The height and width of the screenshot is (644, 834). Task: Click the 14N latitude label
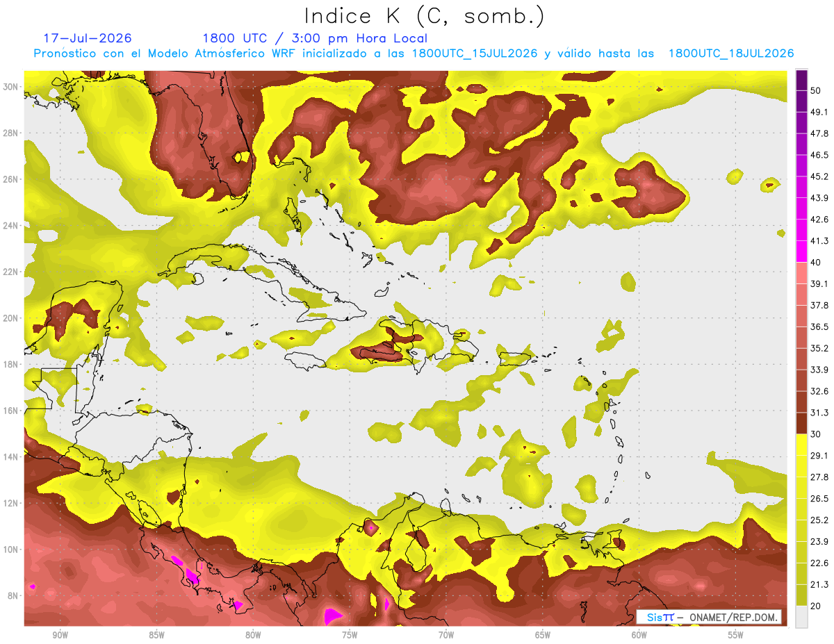tap(10, 456)
